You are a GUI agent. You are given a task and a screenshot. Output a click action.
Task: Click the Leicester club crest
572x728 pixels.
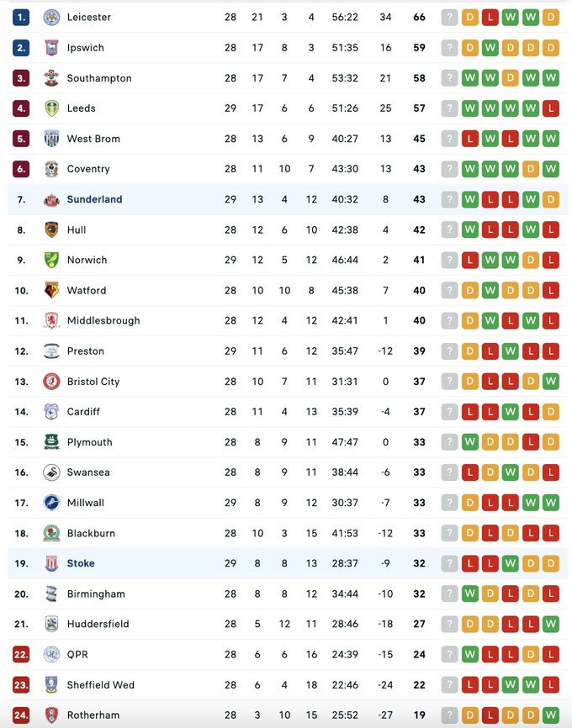point(51,17)
